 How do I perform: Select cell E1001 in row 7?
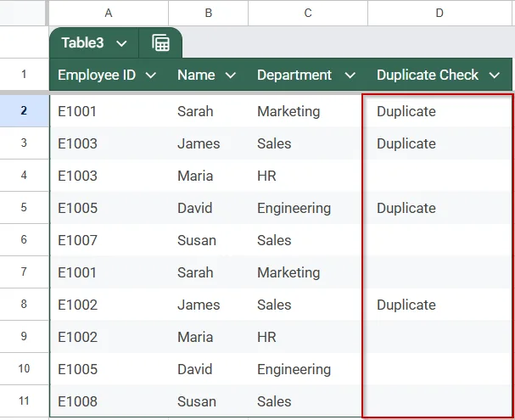[x=109, y=272]
